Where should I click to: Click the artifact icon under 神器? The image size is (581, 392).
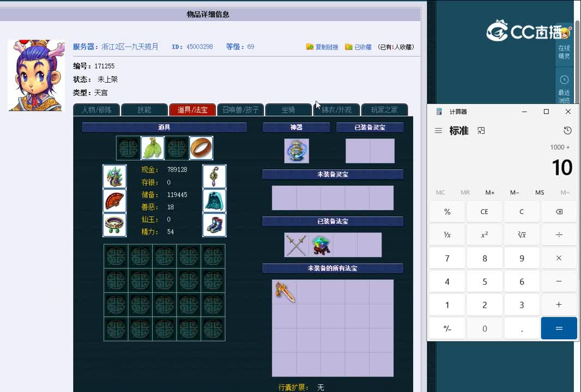[x=296, y=151]
